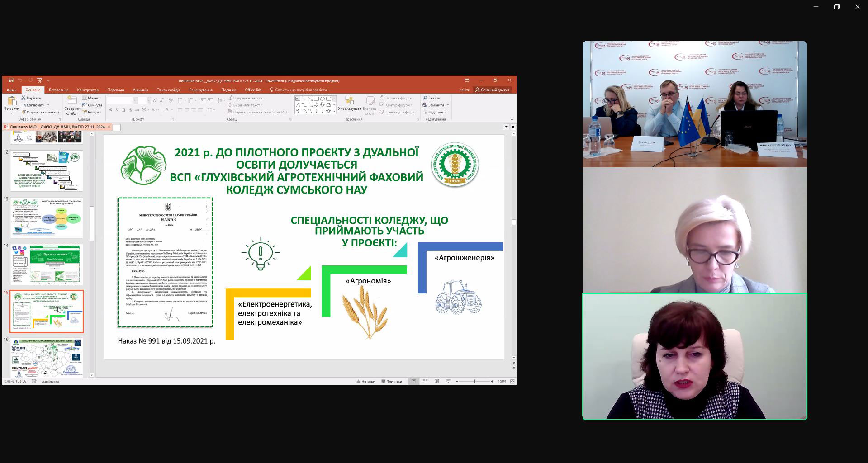Toggle the bulleted list button
The image size is (868, 463).
coord(181,100)
